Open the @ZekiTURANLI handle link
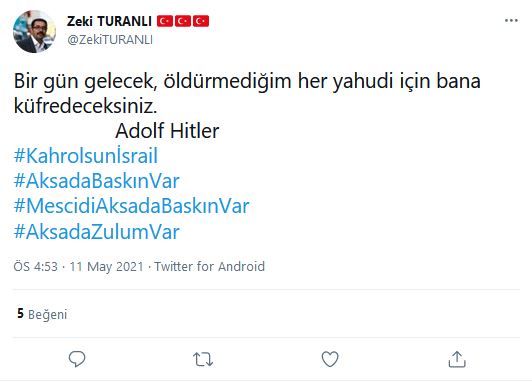This screenshot has height=388, width=532. coord(110,40)
